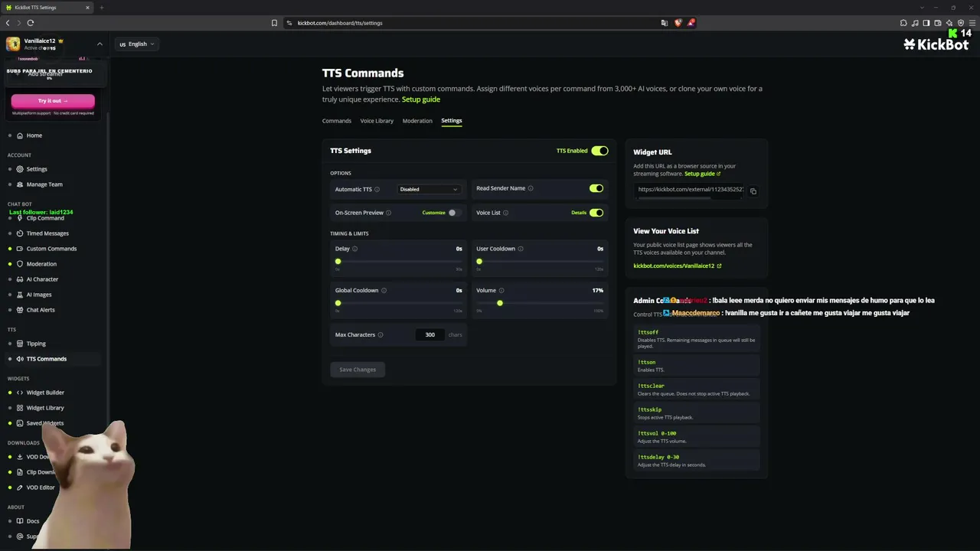The width and height of the screenshot is (980, 551).
Task: Collapse the Vanillaice12 channel switcher chevron
Action: click(x=100, y=44)
